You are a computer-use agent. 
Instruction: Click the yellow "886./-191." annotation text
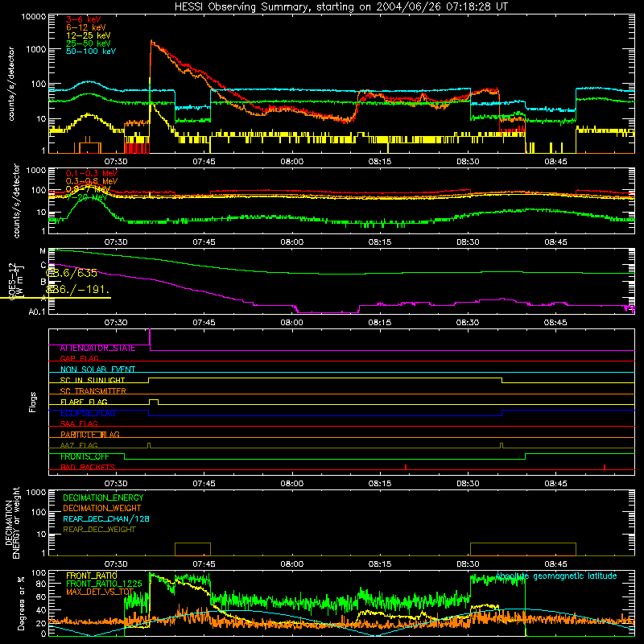coord(77,290)
